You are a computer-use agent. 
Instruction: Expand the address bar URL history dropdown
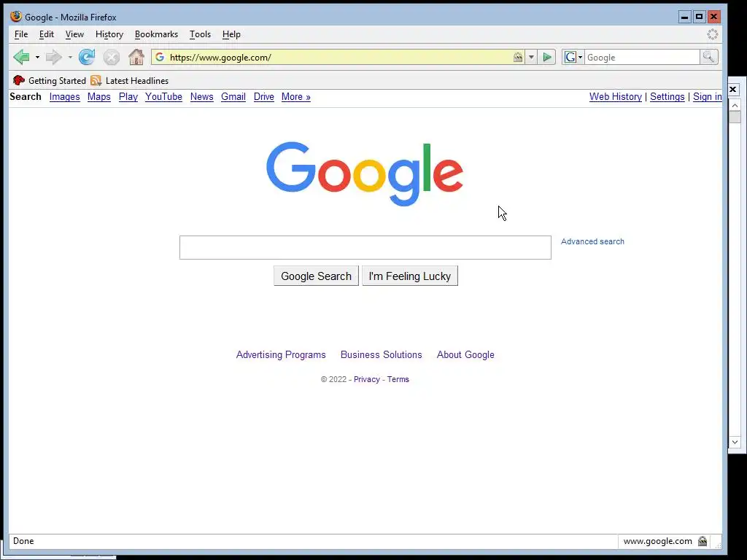[531, 57]
